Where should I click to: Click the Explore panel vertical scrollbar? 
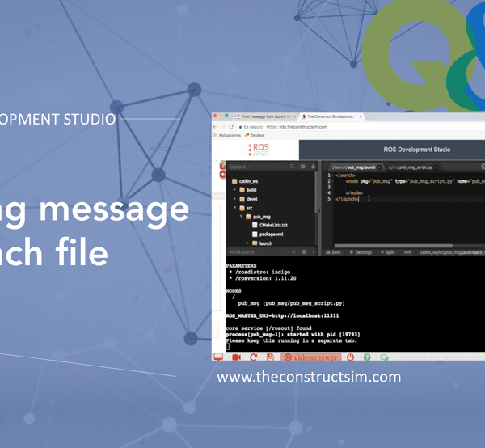pos(316,192)
